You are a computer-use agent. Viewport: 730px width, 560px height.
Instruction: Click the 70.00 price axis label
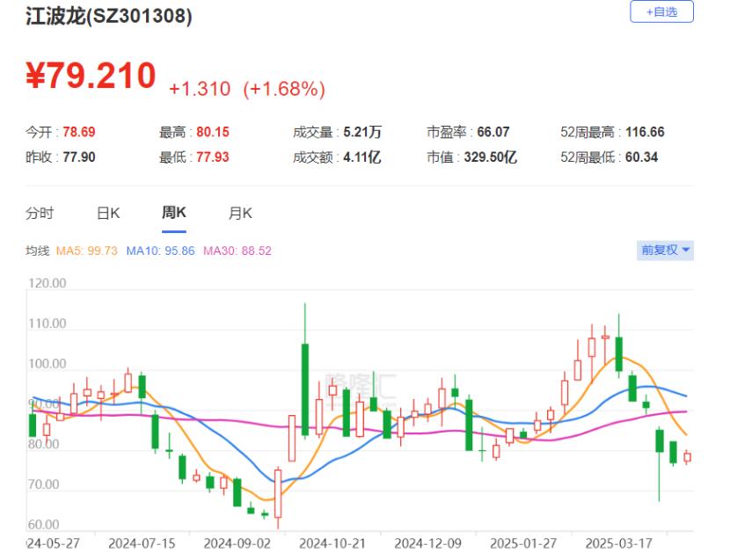(x=44, y=484)
